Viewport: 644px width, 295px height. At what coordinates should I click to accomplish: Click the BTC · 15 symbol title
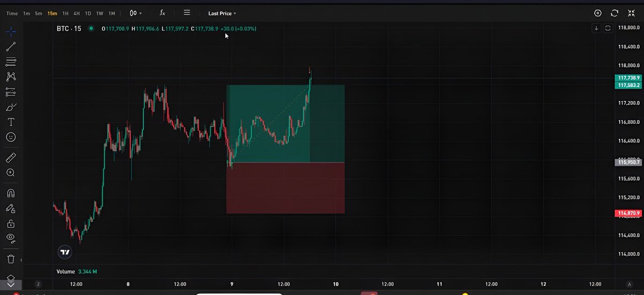tap(69, 28)
